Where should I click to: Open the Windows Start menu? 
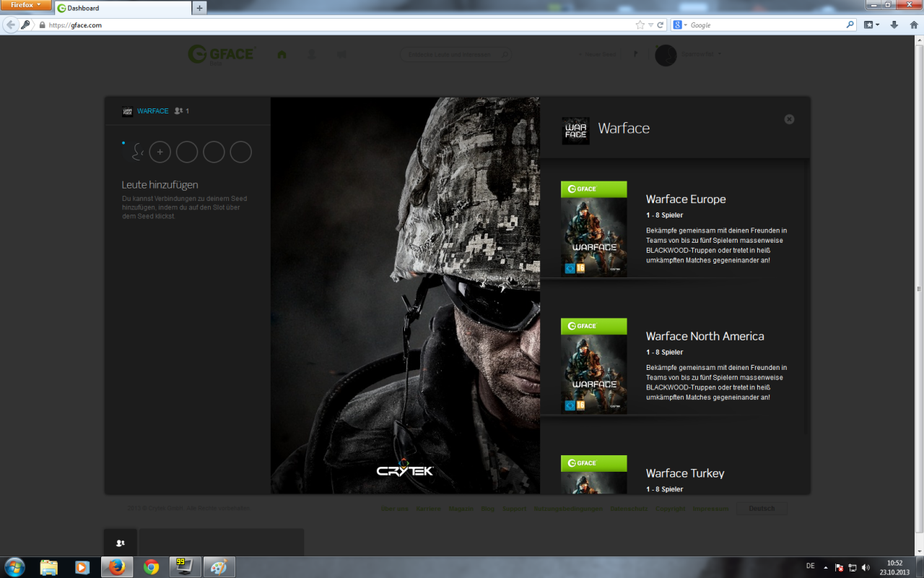[x=14, y=567]
